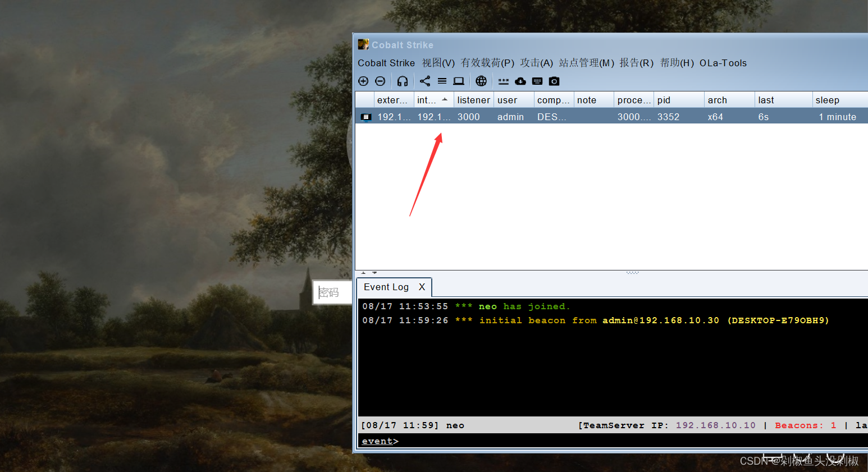
Task: Click the event> command input line
Action: 613,441
